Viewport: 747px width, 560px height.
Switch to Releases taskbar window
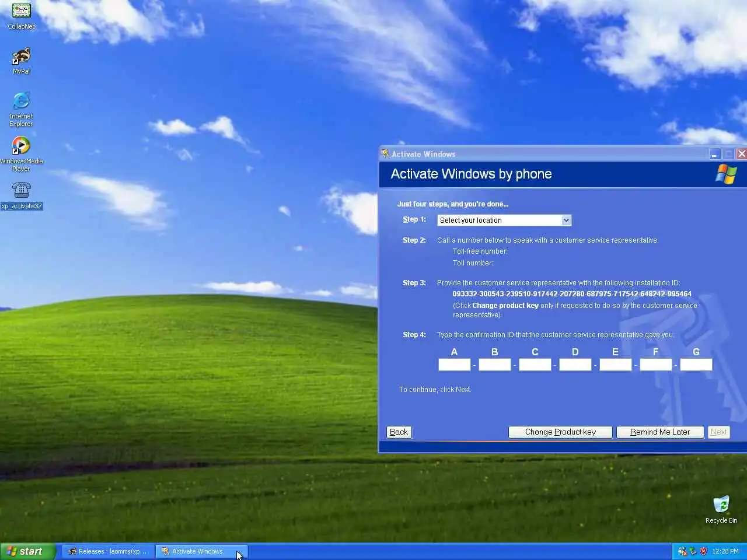pos(108,551)
